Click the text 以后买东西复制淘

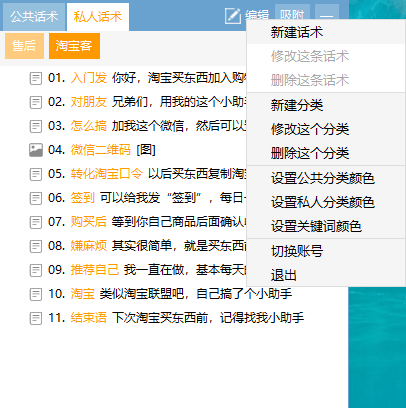point(197,174)
